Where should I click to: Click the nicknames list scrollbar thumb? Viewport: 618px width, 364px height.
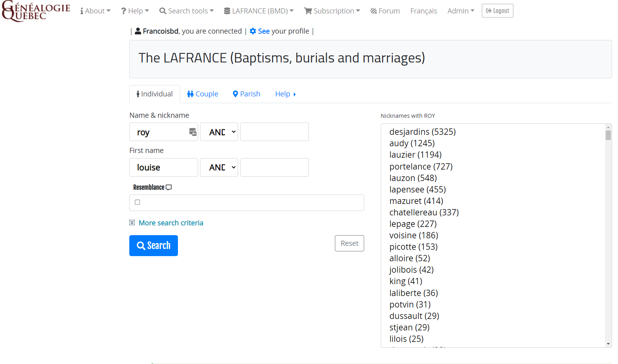coord(608,135)
